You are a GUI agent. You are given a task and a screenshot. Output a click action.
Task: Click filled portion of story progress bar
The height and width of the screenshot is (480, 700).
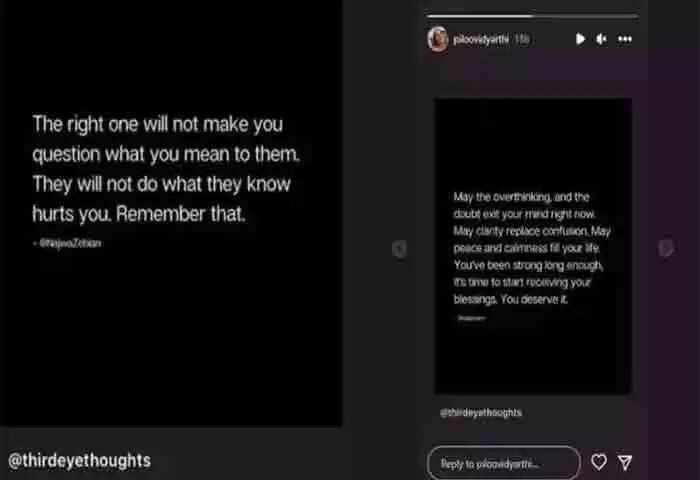[x=480, y=16]
